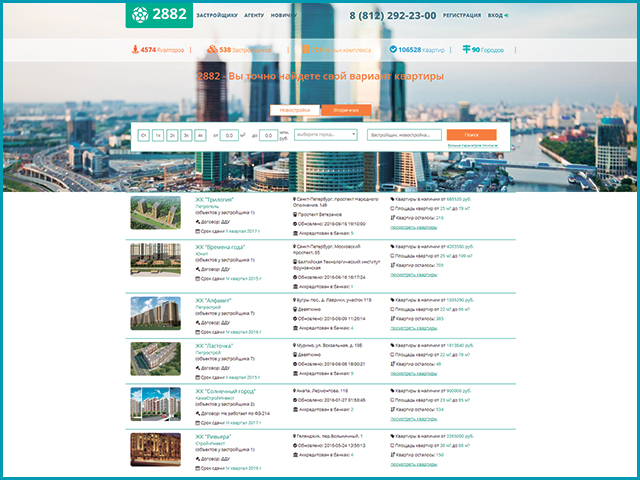Click the minimum price 'от' field
640x480 pixels.
pyautogui.click(x=229, y=135)
